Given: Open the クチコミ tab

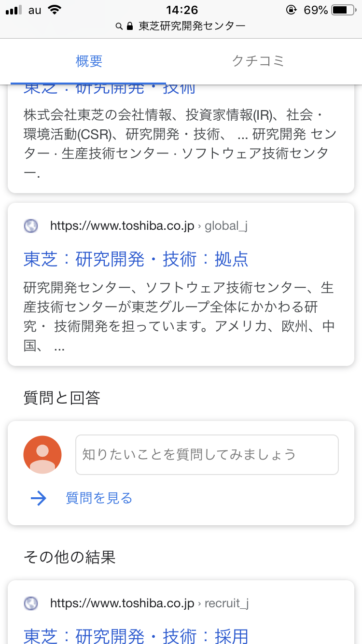Looking at the screenshot, I should [x=258, y=61].
